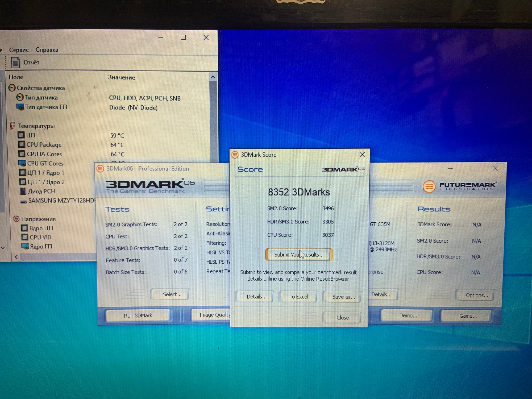Click the sensor list scroll-up arrow
Screen dimensions: 532x399
[x=213, y=77]
